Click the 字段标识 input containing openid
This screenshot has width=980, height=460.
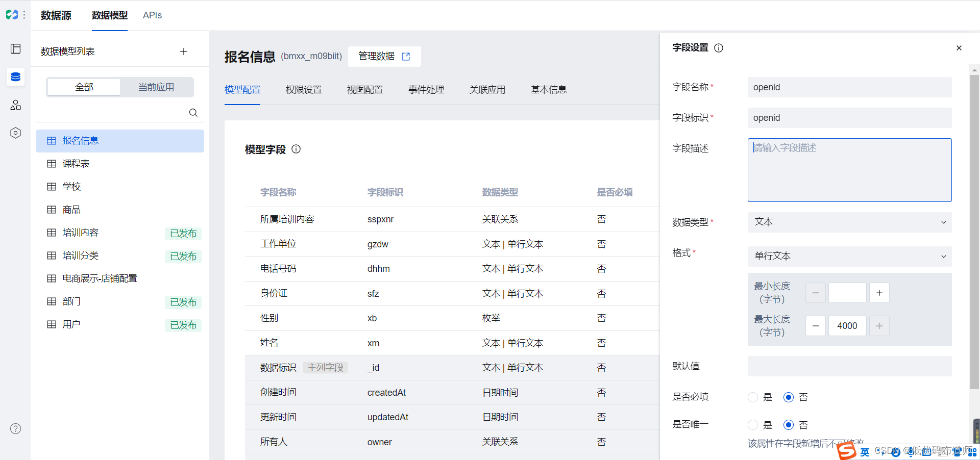[x=849, y=118]
